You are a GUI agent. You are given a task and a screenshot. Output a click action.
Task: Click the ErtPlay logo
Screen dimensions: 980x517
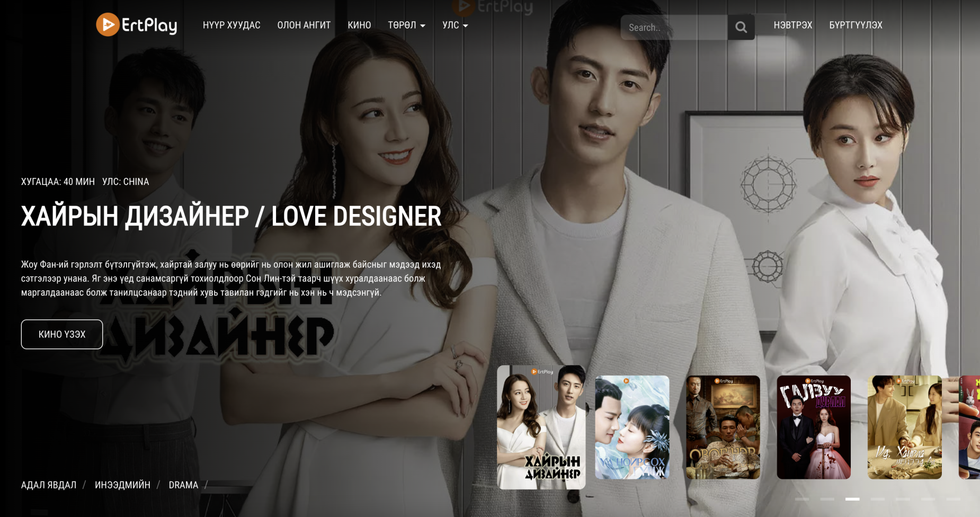tap(137, 24)
